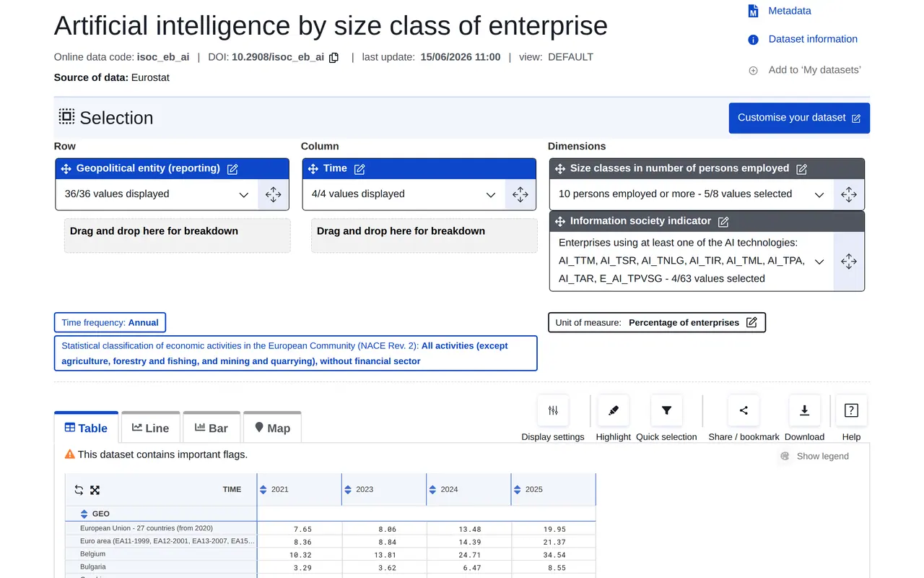Switch to the Map tab
924x578 pixels.
272,428
